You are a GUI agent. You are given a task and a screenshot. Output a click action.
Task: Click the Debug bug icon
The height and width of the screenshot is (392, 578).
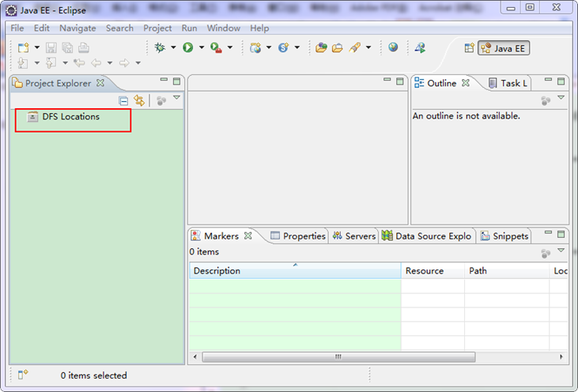click(x=160, y=47)
